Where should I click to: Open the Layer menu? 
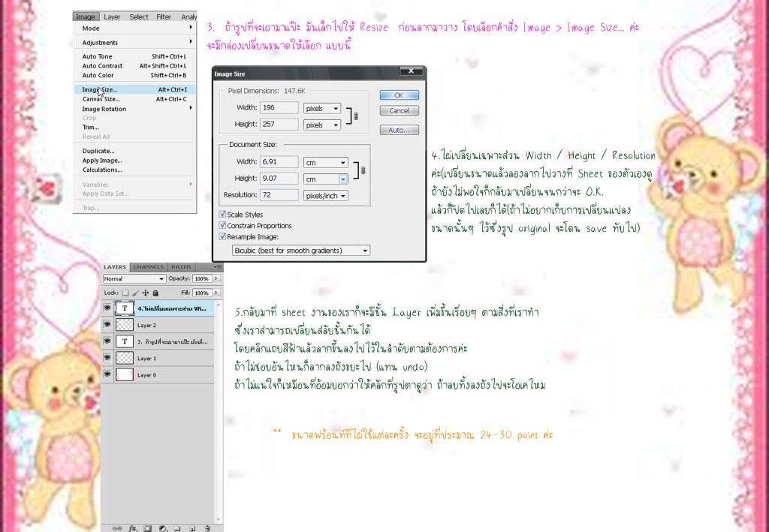pyautogui.click(x=112, y=17)
